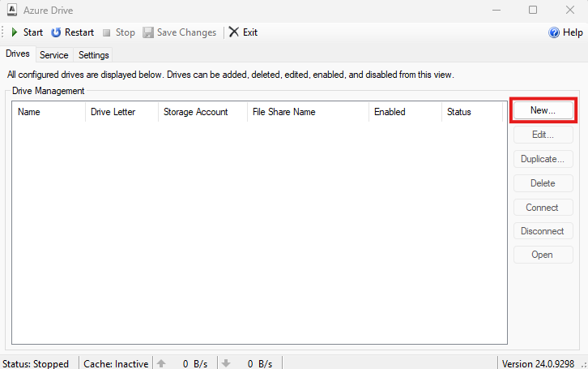Click the Connect button

pos(543,208)
